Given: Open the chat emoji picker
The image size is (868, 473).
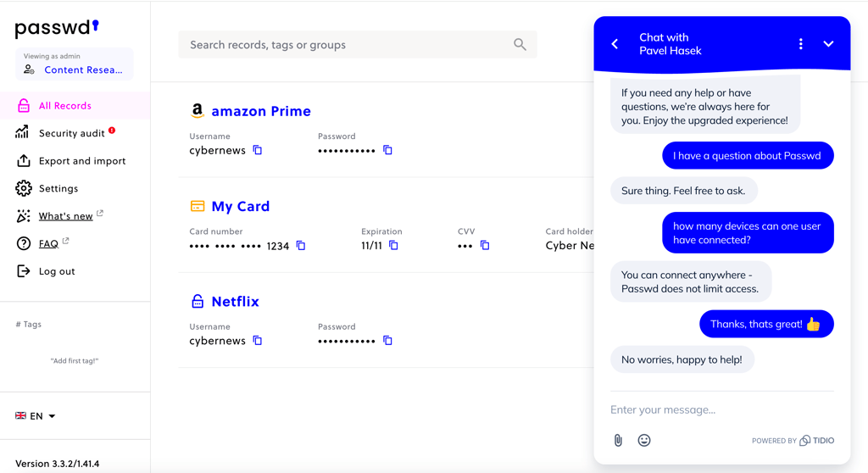Looking at the screenshot, I should [x=644, y=440].
